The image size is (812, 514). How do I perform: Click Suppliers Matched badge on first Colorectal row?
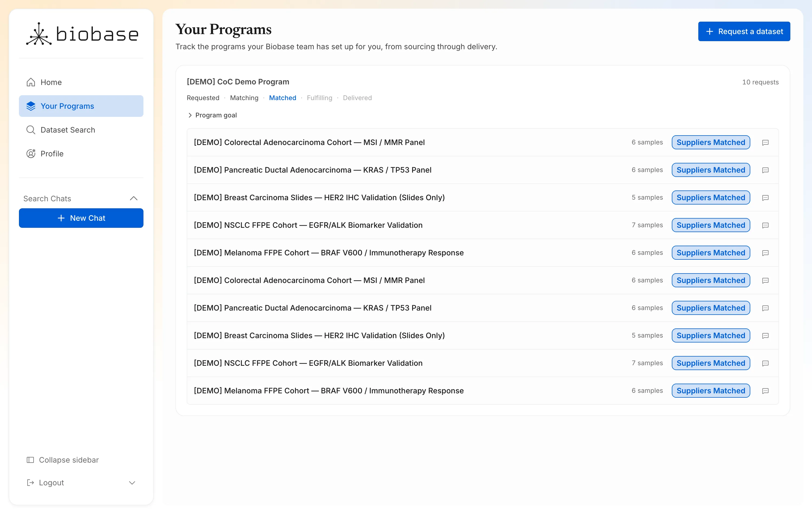(x=710, y=142)
